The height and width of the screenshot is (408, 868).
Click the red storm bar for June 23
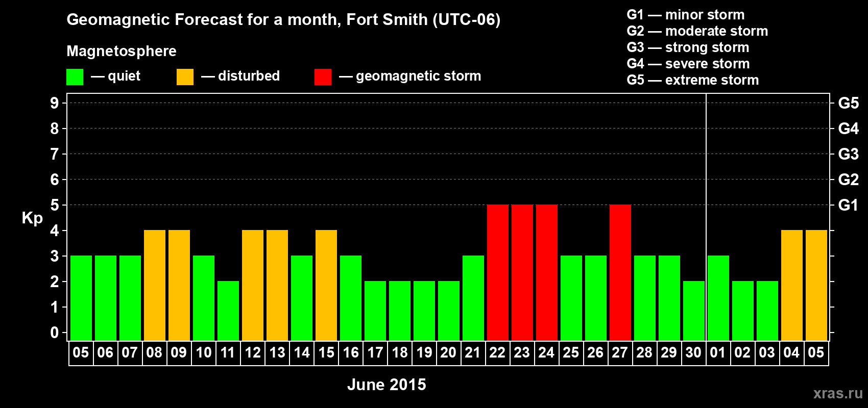tap(522, 272)
